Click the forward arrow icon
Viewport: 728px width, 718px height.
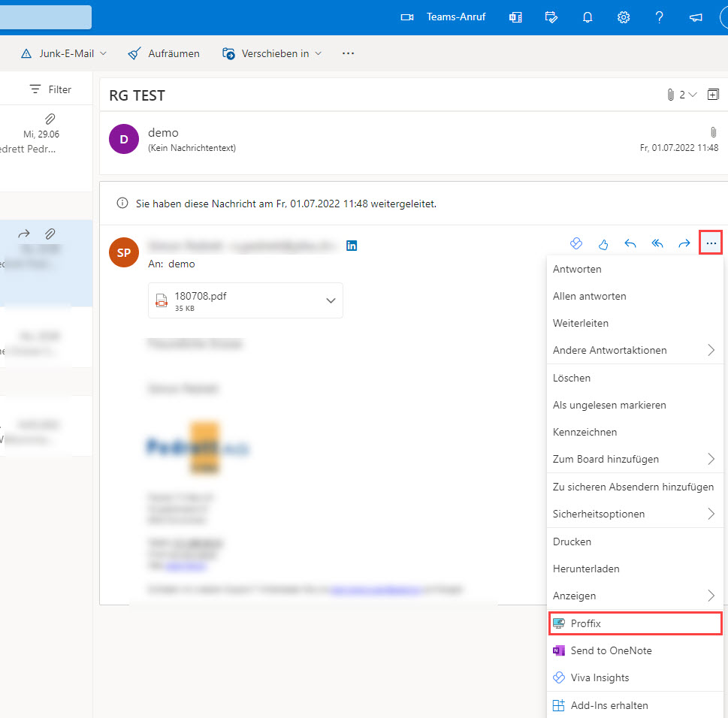[x=684, y=243]
